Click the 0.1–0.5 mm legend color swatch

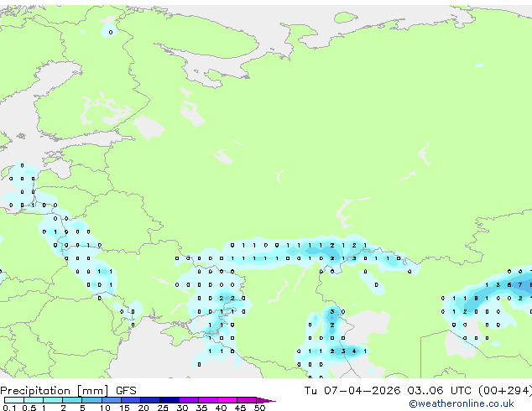point(14,400)
